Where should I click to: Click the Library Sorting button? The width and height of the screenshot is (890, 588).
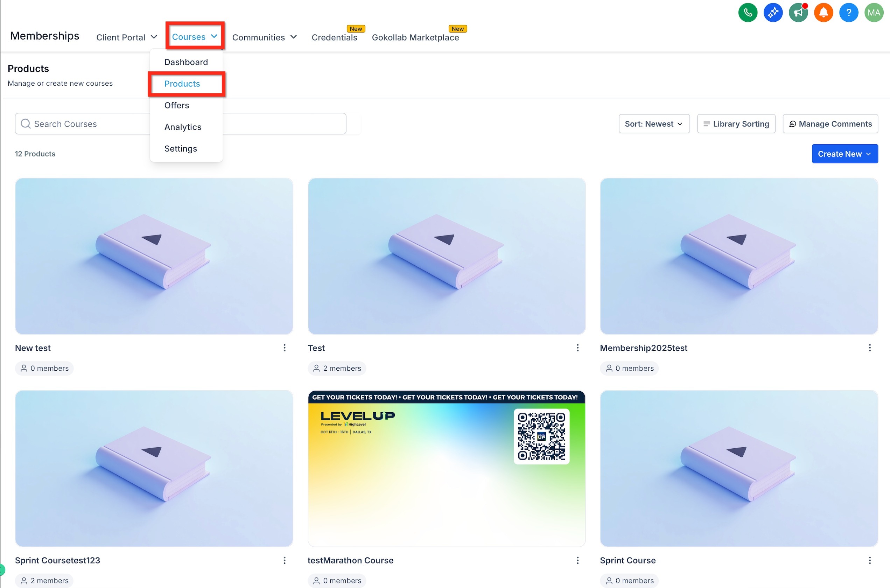(736, 124)
